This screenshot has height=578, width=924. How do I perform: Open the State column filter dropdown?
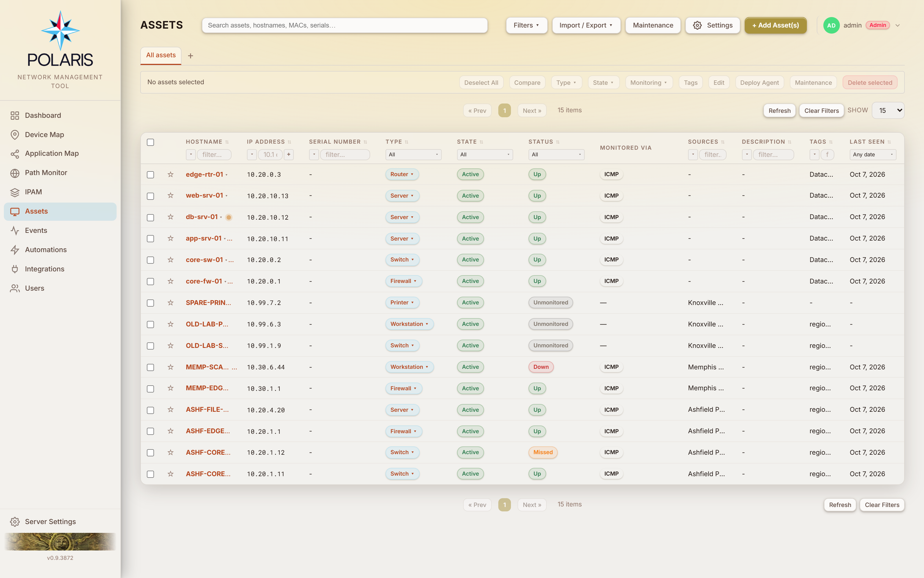tap(485, 154)
